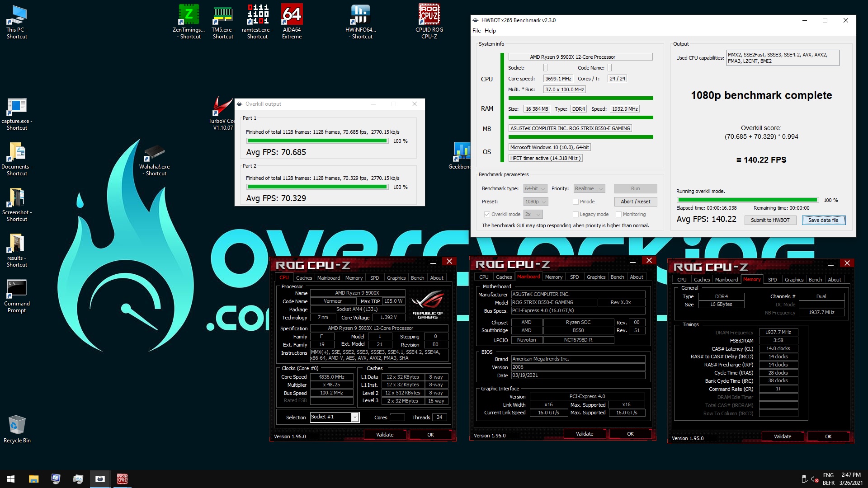Click Running overkill mode progress bar
The height and width of the screenshot is (488, 868).
748,200
